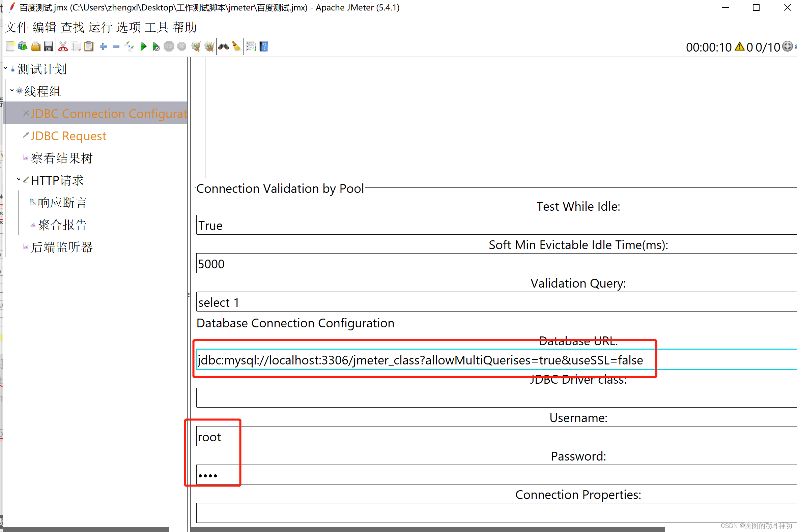Start the test with green play icon

pos(143,46)
